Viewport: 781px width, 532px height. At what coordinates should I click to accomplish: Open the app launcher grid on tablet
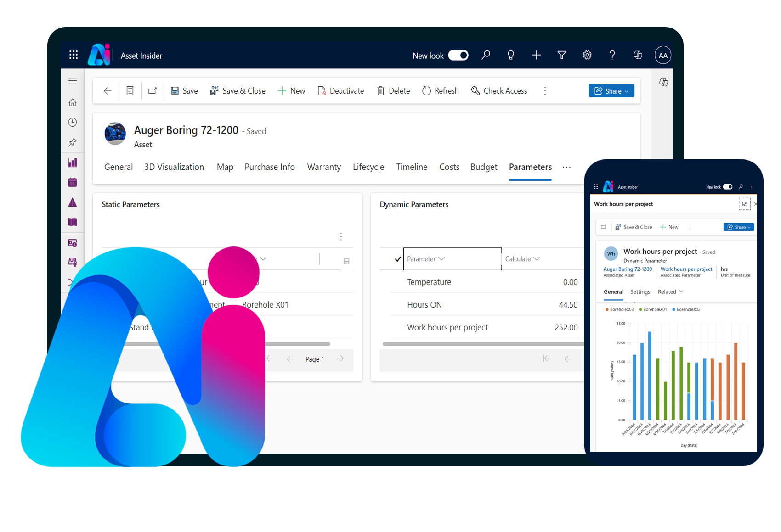pyautogui.click(x=74, y=55)
